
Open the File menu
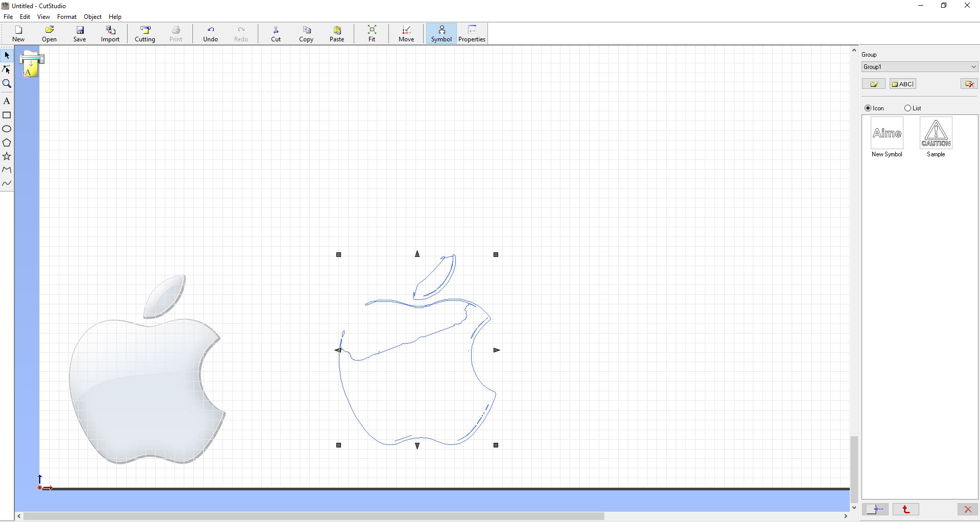coord(8,17)
